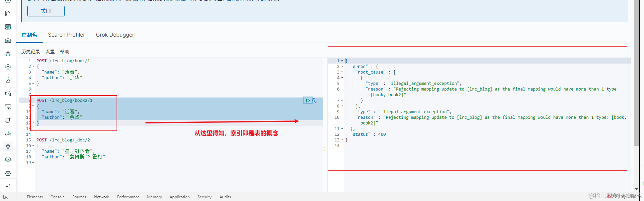Activate DevTools element inspector icon

click(5, 197)
